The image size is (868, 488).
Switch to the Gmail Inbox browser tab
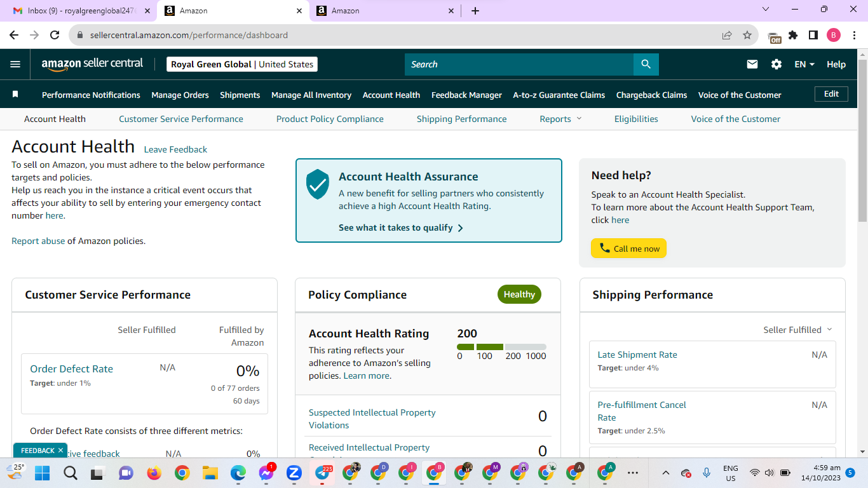[80, 11]
